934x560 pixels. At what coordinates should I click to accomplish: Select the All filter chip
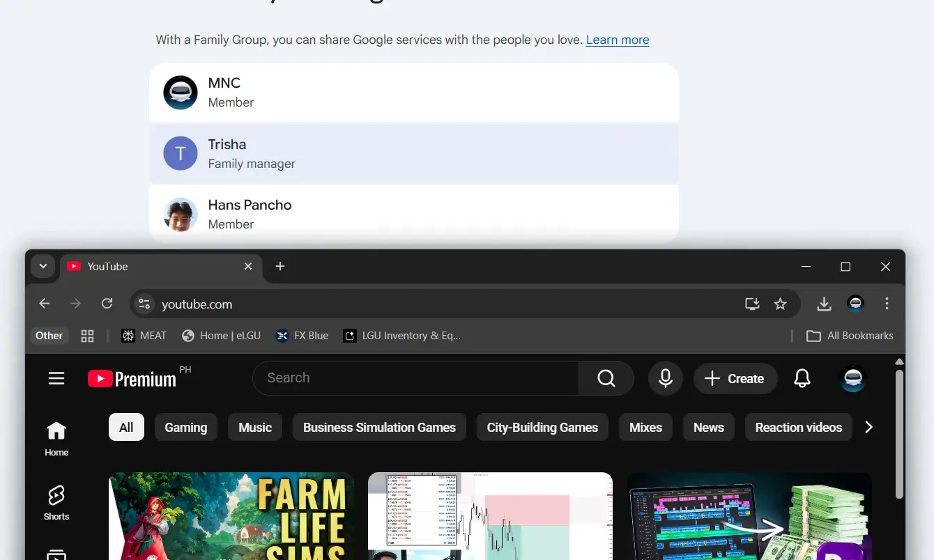[126, 427]
